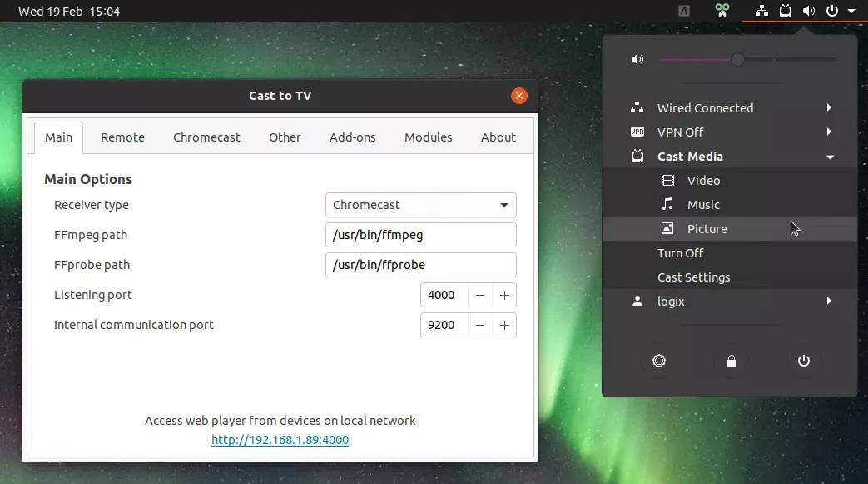
Task: Increase the Listening port with plus button
Action: coord(504,295)
